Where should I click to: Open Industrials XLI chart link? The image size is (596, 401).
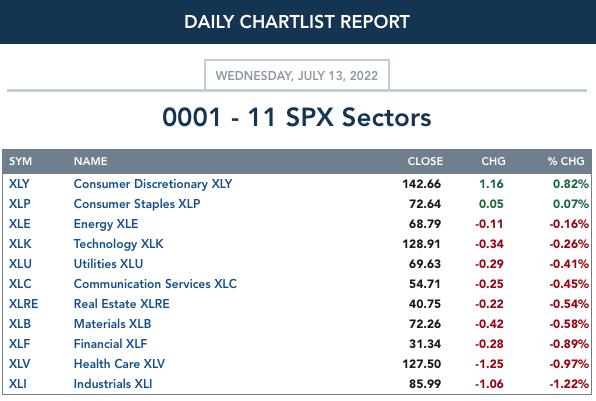point(113,384)
